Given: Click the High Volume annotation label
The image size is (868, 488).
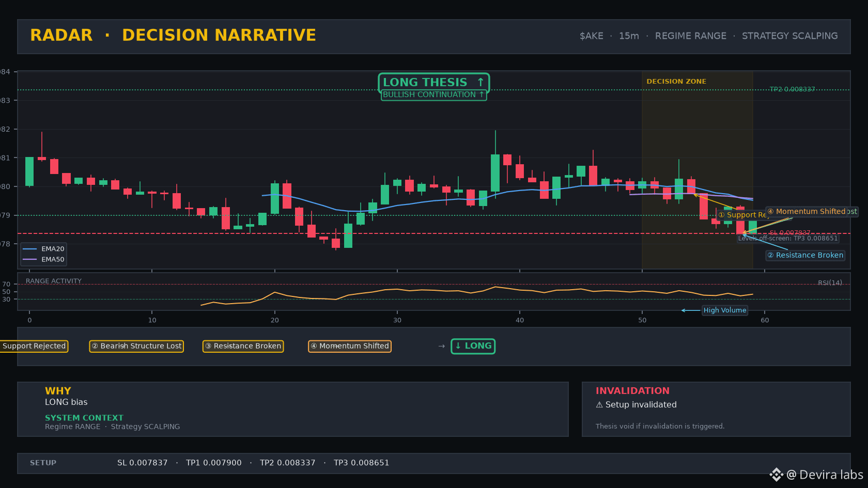Looking at the screenshot, I should pyautogui.click(x=725, y=310).
